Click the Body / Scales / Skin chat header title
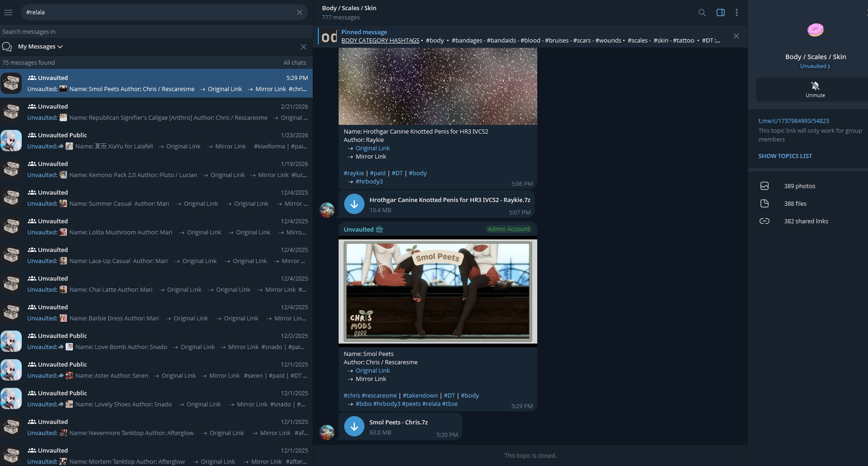 point(349,8)
